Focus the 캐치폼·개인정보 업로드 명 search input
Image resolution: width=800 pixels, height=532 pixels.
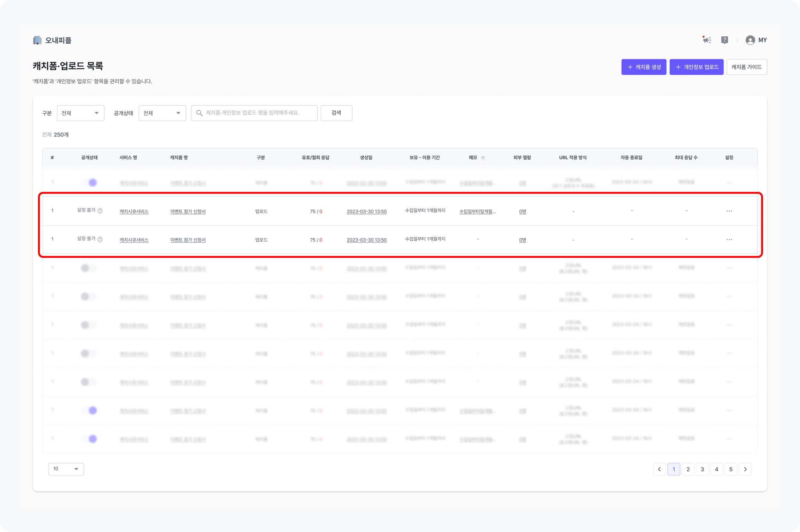coord(254,113)
